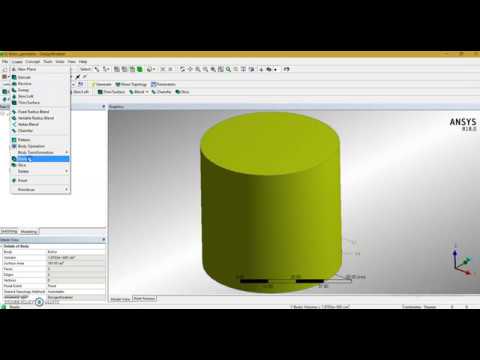Click the Slice toolbar button
Viewport: 480px width, 360px height.
(x=182, y=92)
